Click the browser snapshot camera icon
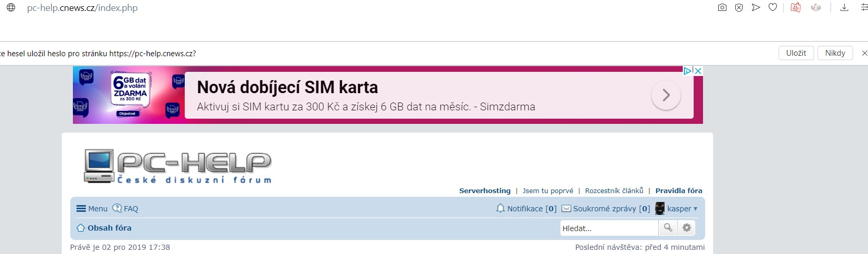Image resolution: width=868 pixels, height=254 pixels. coord(722,7)
